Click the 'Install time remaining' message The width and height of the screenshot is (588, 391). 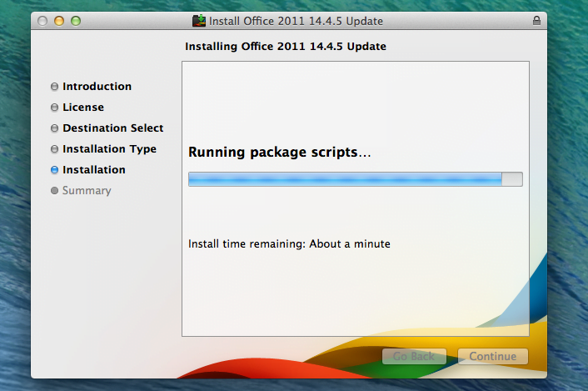tap(289, 244)
